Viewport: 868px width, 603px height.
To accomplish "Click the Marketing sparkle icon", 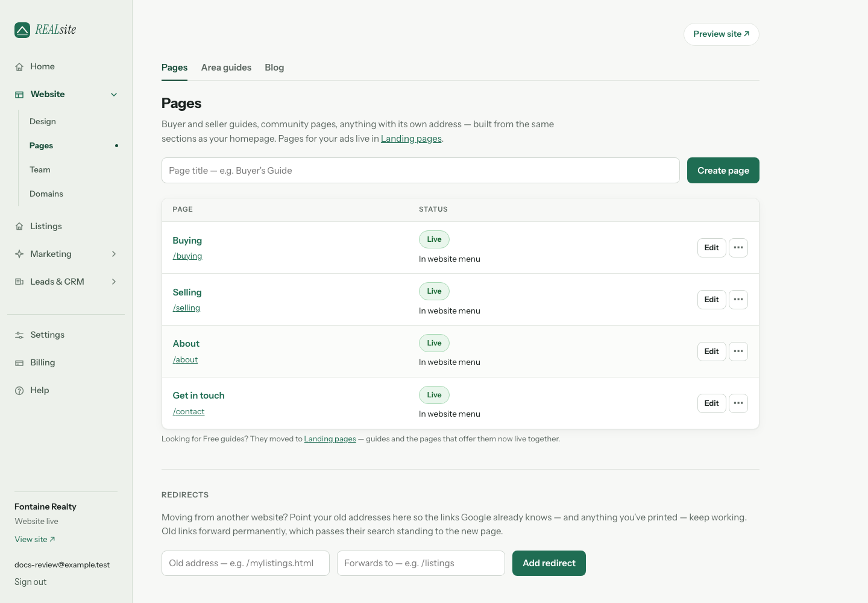I will pyautogui.click(x=19, y=254).
